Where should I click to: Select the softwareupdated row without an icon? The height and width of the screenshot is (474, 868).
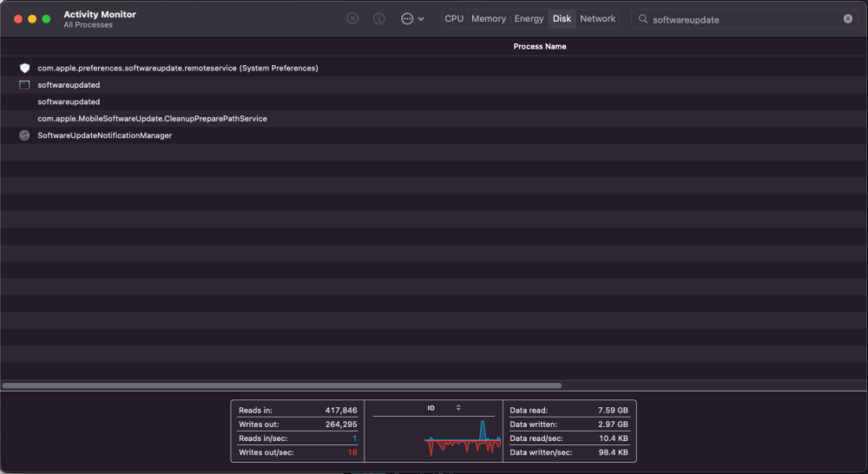pos(434,102)
